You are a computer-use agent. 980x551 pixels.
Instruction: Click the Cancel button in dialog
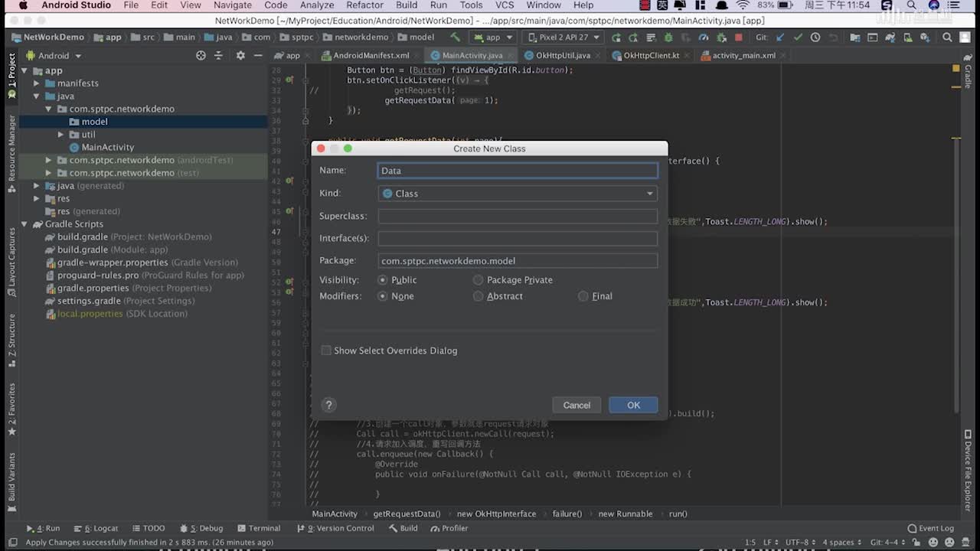click(x=577, y=405)
